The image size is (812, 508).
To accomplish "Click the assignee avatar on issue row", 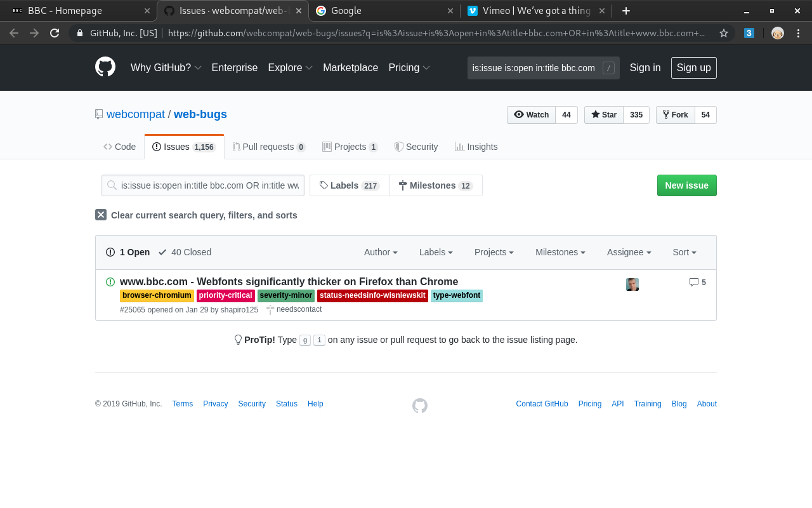I will (x=632, y=284).
